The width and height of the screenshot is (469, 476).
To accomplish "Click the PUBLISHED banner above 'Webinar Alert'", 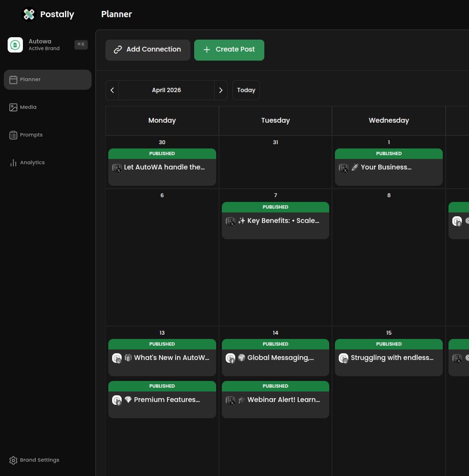I will click(x=275, y=386).
